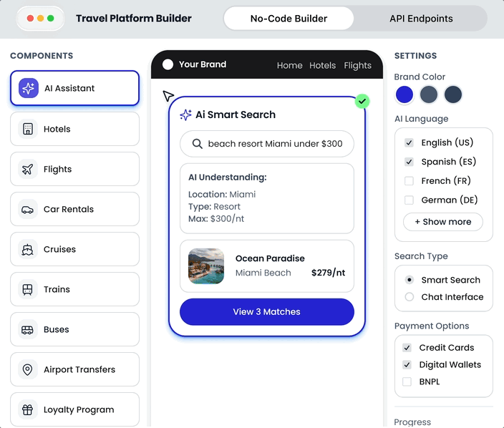Open the Flights link in preview navbar
This screenshot has width=504, height=428.
pyautogui.click(x=357, y=65)
